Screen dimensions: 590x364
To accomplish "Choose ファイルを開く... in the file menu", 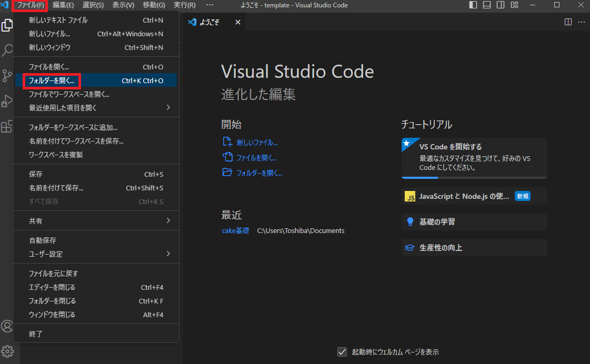I will coord(96,67).
